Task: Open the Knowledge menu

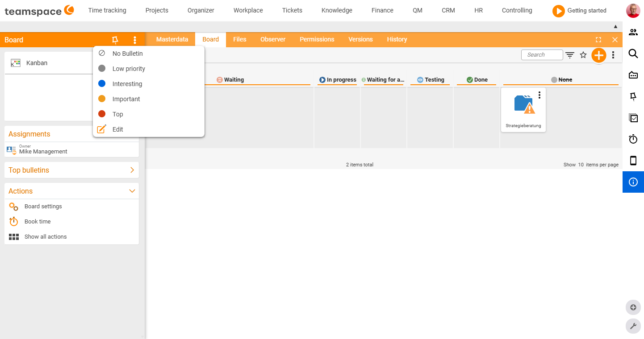Action: (337, 10)
